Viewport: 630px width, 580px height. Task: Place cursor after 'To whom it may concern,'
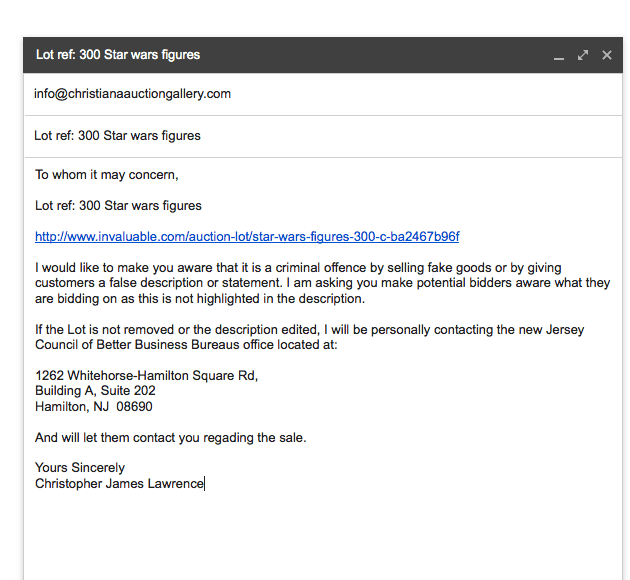point(179,175)
